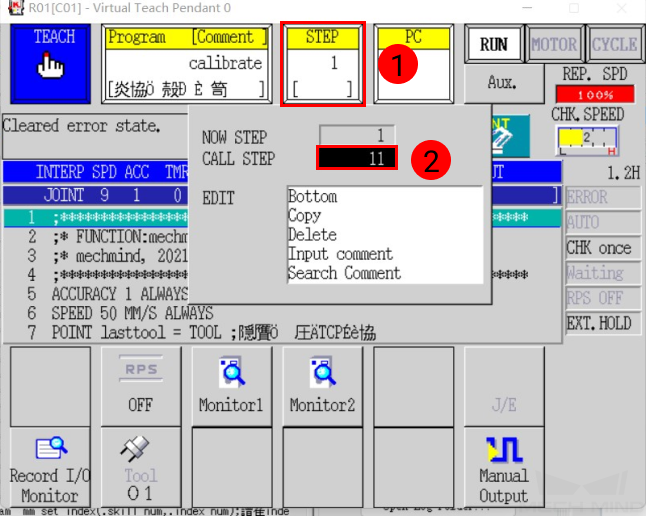Click the CALL STEP input field
Image resolution: width=646 pixels, height=516 pixels.
click(357, 158)
